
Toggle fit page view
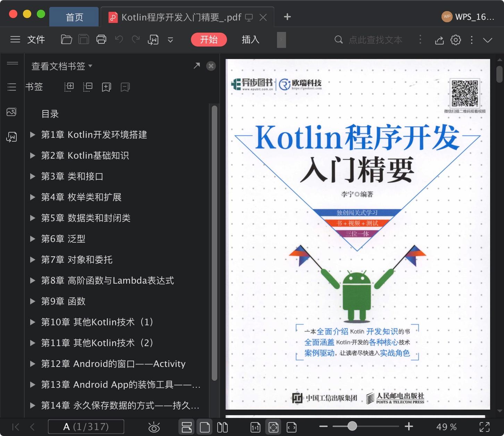point(274,427)
